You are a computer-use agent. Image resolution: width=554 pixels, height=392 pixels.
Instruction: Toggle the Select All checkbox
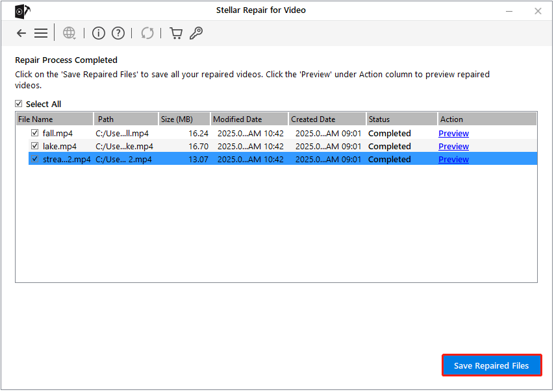[19, 103]
